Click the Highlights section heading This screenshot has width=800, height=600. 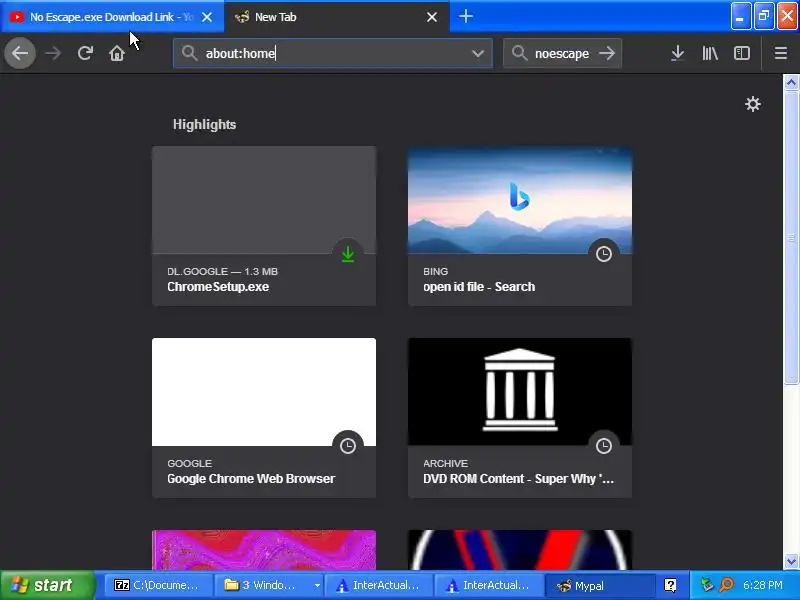coord(204,124)
